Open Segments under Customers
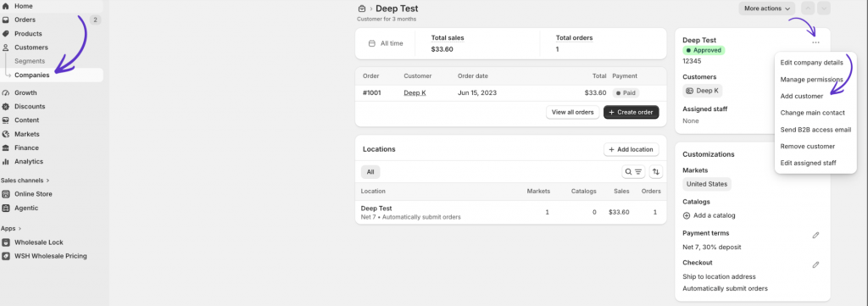868x306 pixels. [x=30, y=61]
